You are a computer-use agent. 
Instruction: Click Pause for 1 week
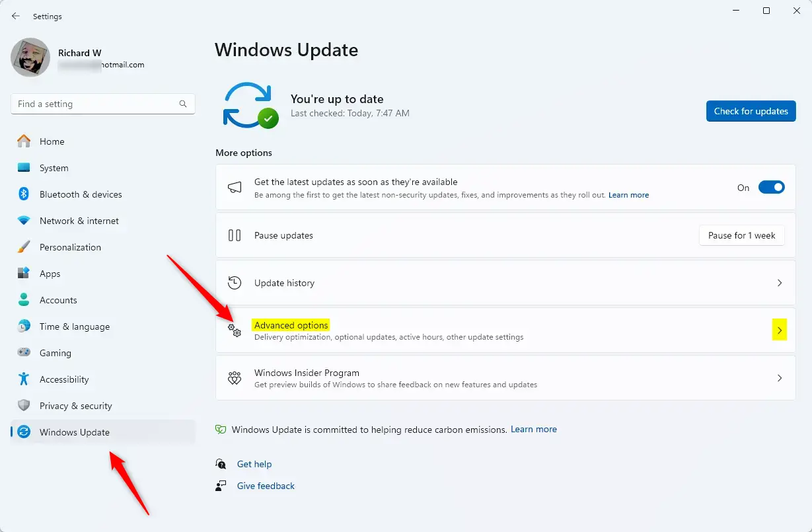click(741, 235)
